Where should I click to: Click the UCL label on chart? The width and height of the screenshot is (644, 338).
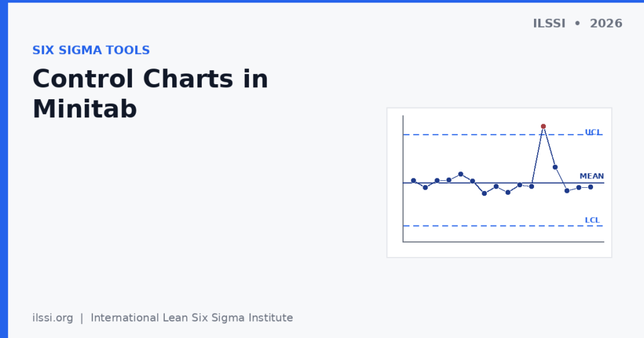click(x=593, y=132)
